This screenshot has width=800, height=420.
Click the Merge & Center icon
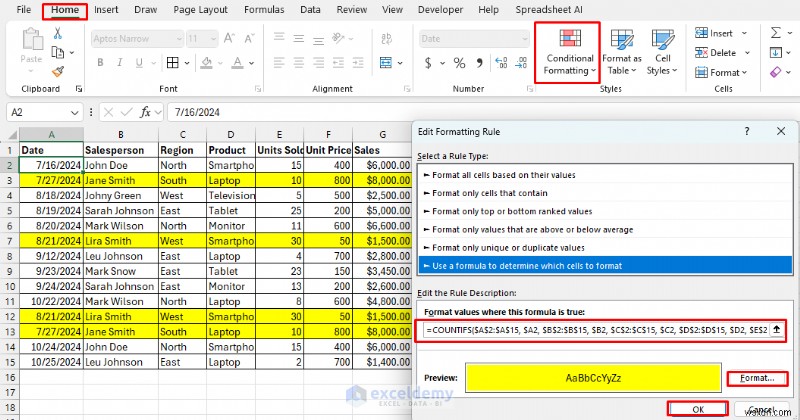pos(386,62)
